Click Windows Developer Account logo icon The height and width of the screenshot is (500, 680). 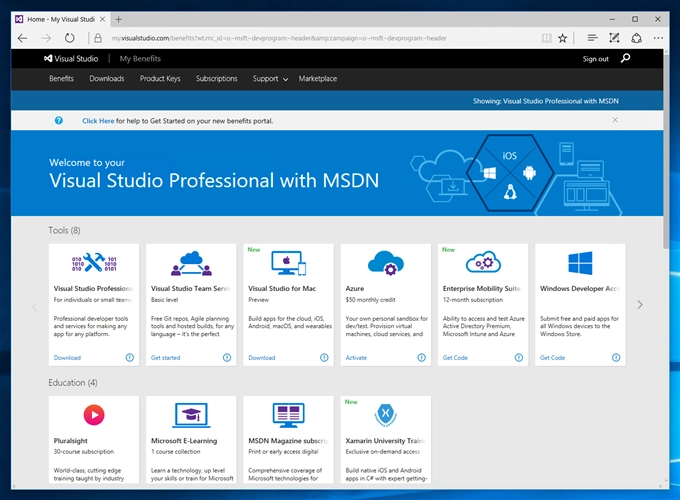pyautogui.click(x=580, y=263)
